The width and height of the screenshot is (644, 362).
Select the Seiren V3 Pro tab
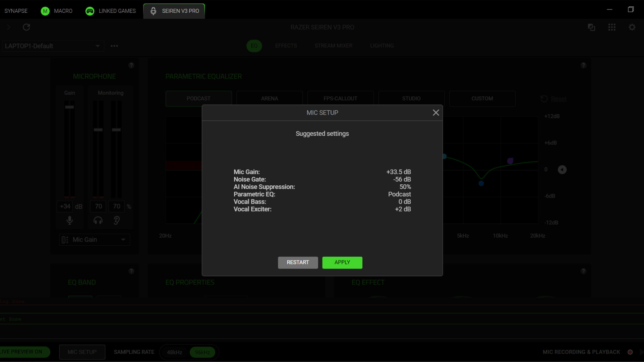174,11
